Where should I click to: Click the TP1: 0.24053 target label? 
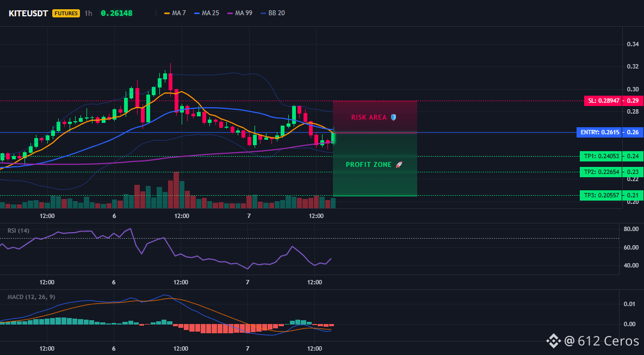click(601, 157)
